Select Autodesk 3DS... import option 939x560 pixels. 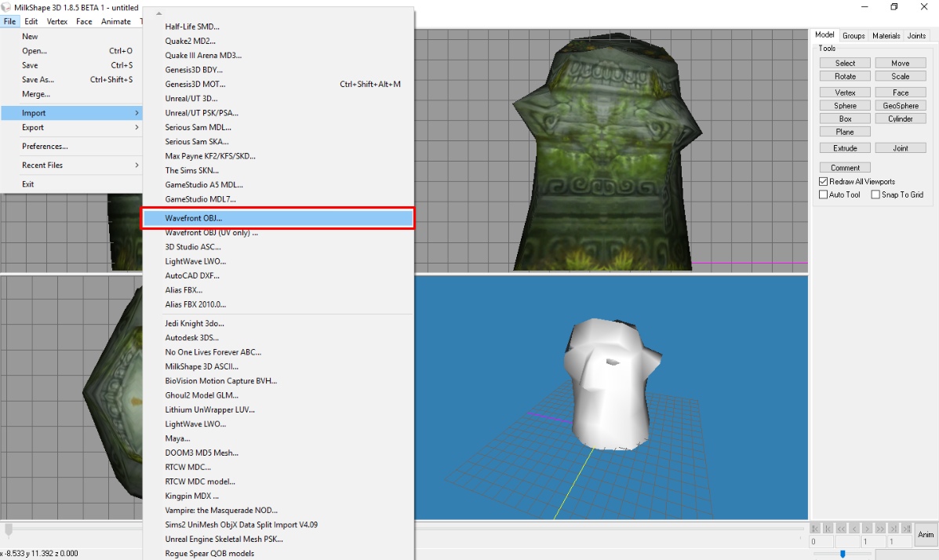pyautogui.click(x=278, y=338)
